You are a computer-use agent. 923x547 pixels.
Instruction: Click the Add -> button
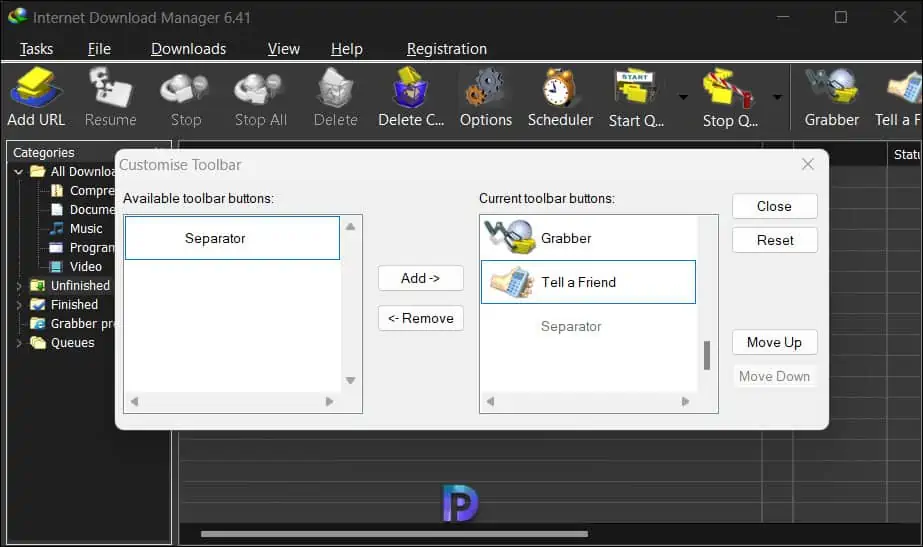coord(420,278)
